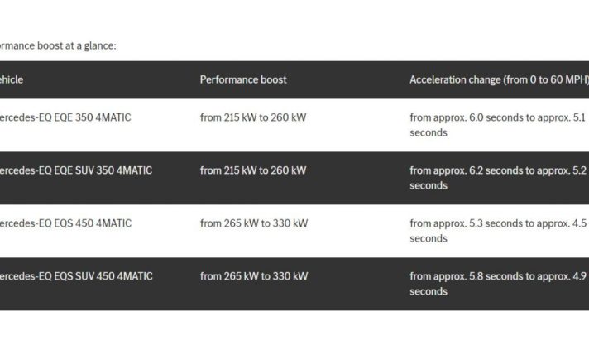The height and width of the screenshot is (364, 589).
Task: Click the 5.3 to 4.5 seconds acceleration text
Action: (x=498, y=231)
